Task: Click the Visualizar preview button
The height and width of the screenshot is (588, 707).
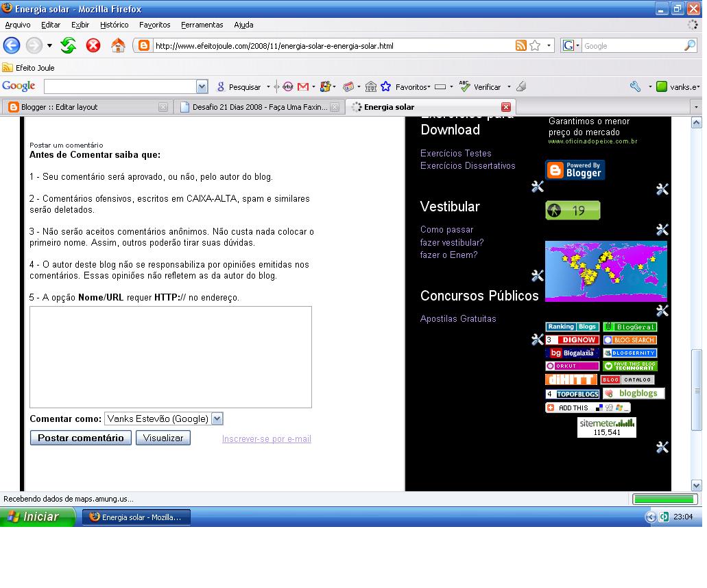Action: [x=163, y=438]
